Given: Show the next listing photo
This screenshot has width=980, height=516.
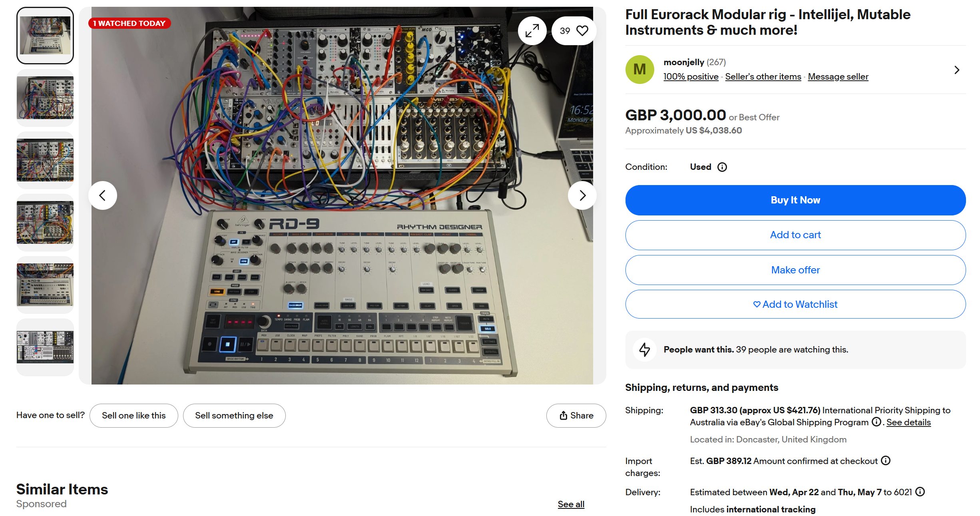Looking at the screenshot, I should (x=582, y=195).
